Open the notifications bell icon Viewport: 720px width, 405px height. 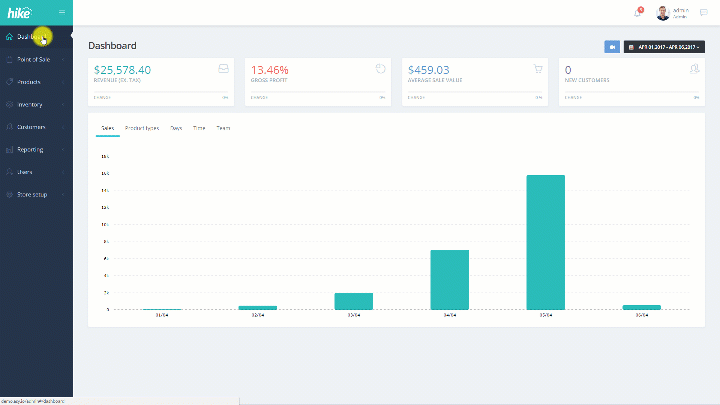pyautogui.click(x=637, y=12)
